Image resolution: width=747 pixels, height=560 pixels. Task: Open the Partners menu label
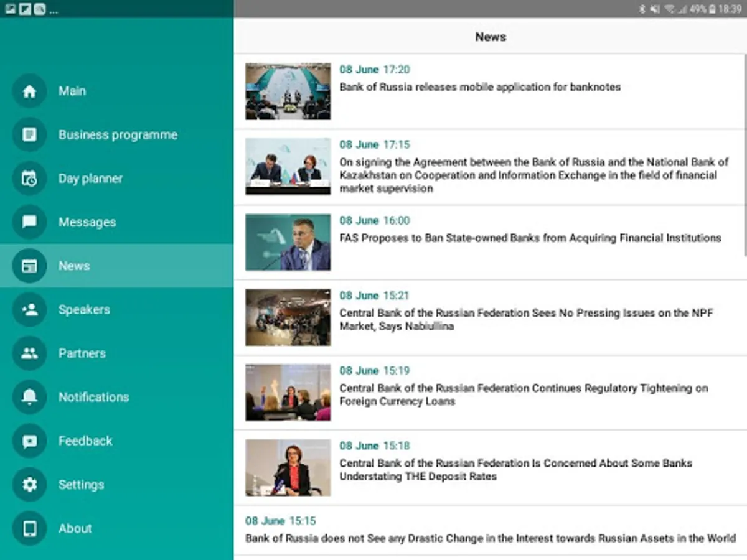82,353
